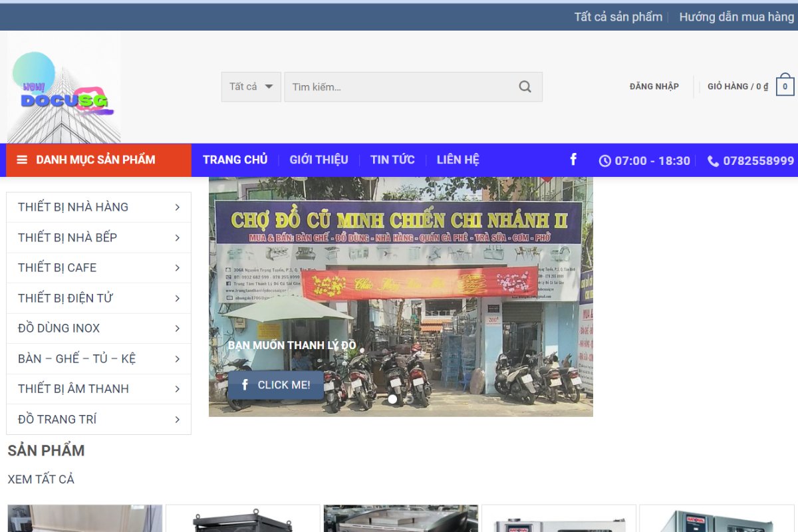Select Thiết bị điện tử category
Image resolution: width=798 pixels, height=532 pixels.
pos(65,298)
